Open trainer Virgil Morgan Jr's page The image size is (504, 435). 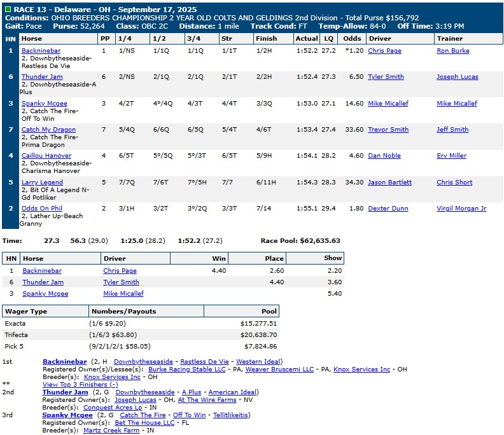461,209
